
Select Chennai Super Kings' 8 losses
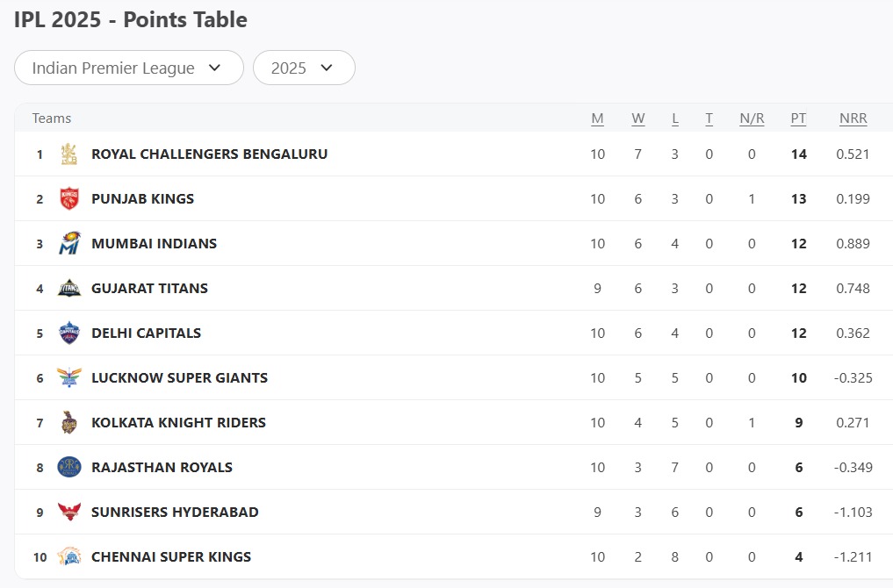pyautogui.click(x=675, y=556)
